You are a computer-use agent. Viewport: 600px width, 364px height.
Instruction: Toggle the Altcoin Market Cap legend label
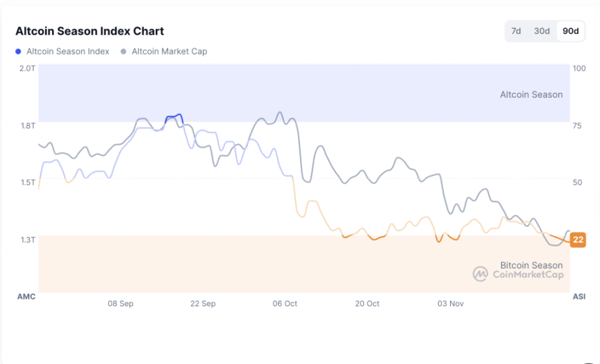(x=169, y=51)
